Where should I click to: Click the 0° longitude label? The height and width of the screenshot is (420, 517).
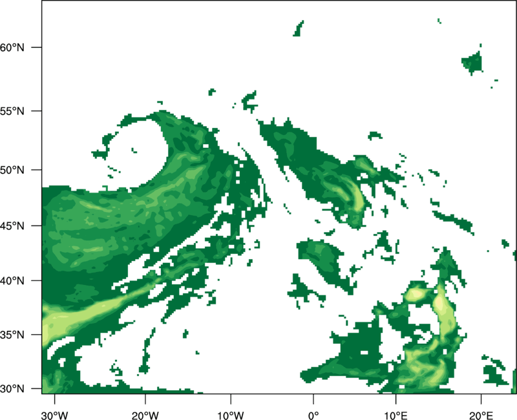[x=313, y=415]
